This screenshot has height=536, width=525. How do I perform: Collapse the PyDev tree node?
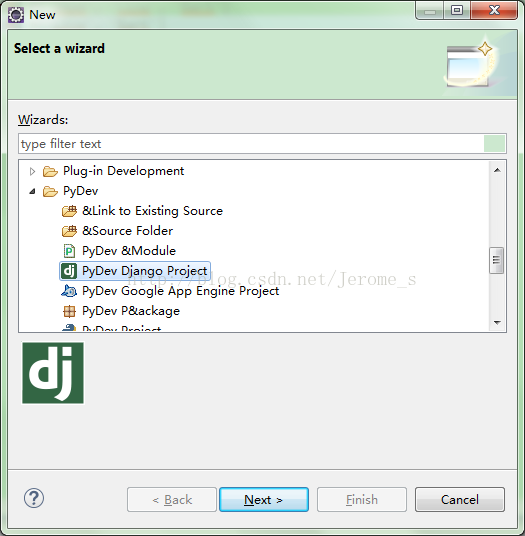(32, 191)
